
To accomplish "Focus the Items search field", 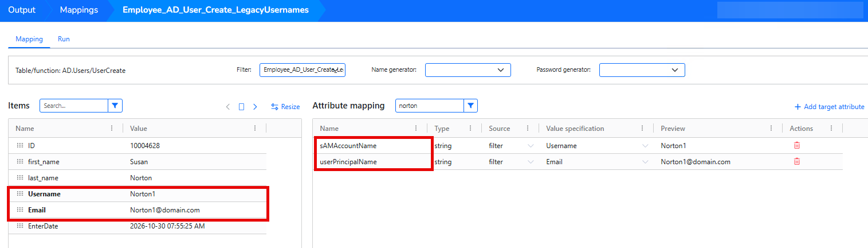I will (x=74, y=106).
